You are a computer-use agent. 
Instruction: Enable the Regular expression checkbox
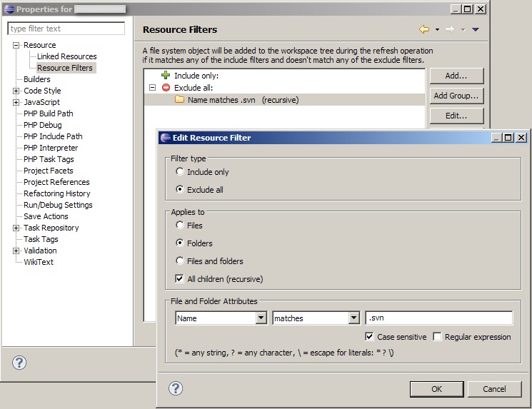point(437,337)
